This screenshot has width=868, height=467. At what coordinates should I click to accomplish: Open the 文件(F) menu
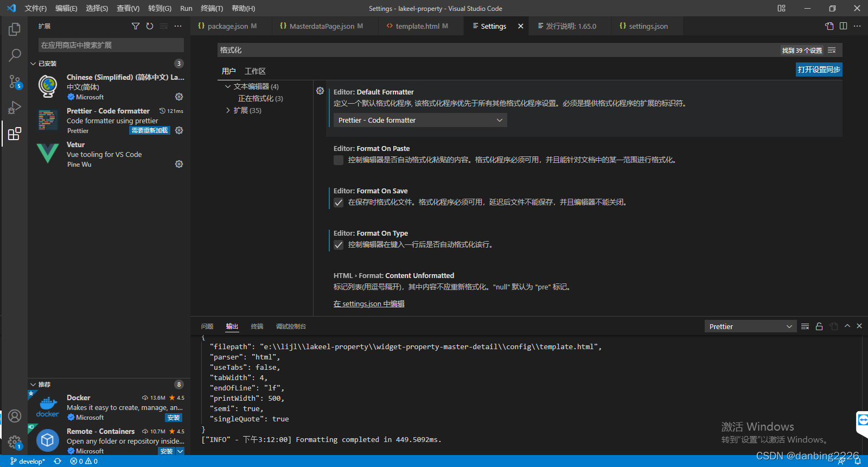35,8
